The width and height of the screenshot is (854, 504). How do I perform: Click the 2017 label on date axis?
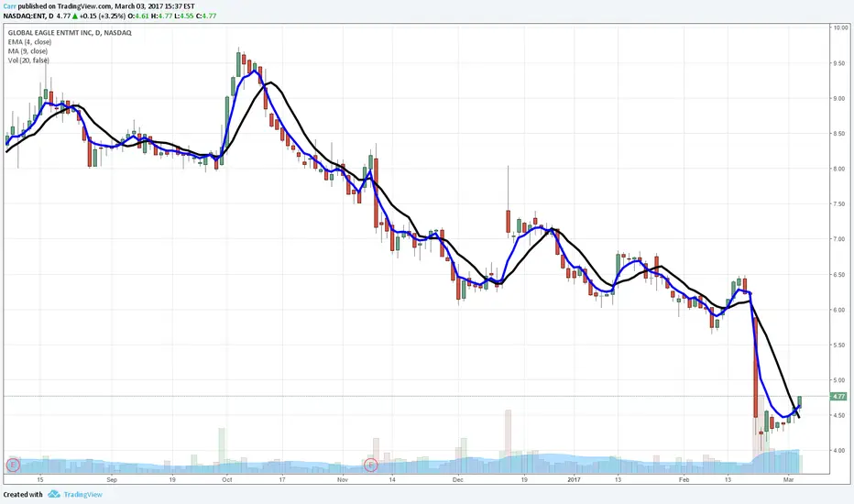[x=575, y=479]
